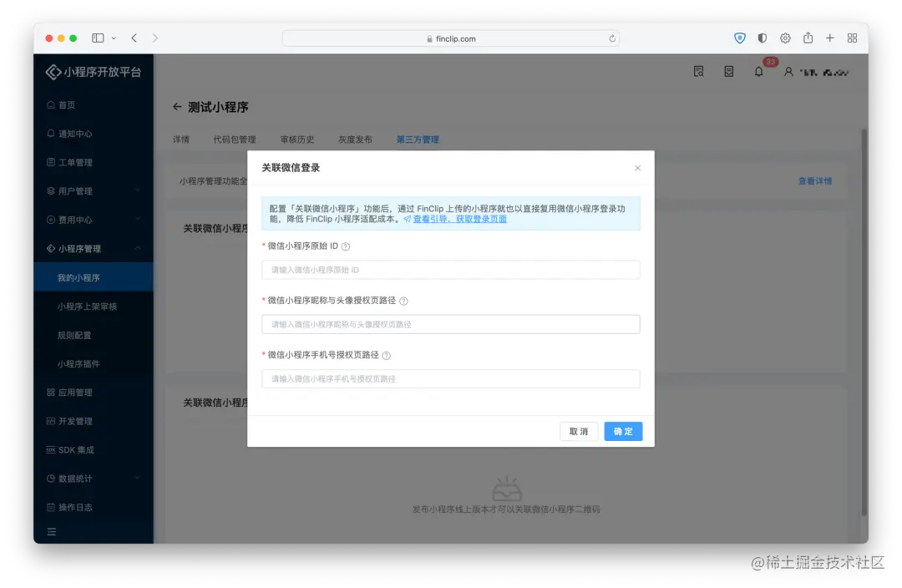Toggle the Safari sidebar button
The height and width of the screenshot is (588, 902).
98,38
